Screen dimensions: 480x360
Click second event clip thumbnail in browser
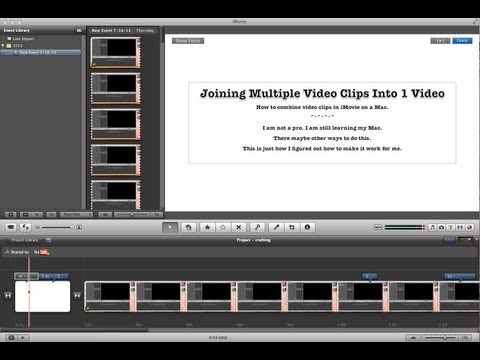115,88
